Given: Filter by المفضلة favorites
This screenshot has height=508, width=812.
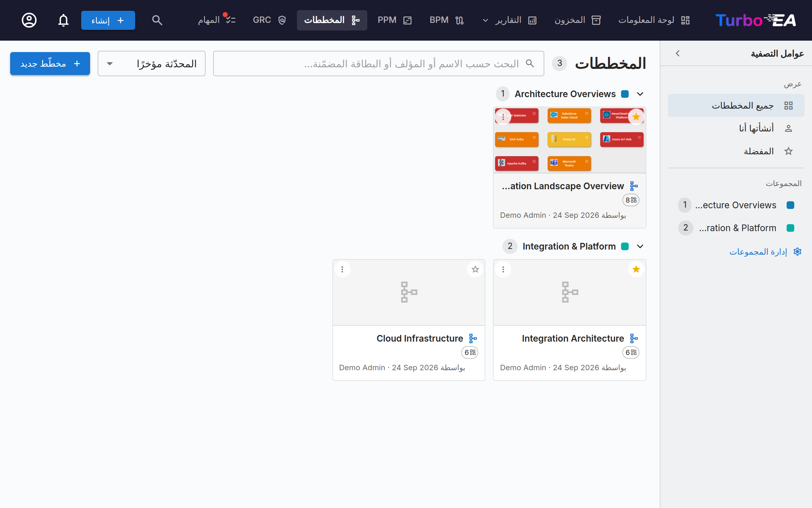Looking at the screenshot, I should (736, 151).
